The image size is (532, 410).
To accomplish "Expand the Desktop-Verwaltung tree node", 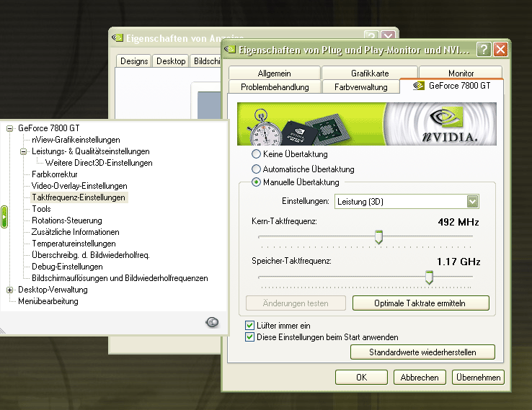I will tap(10, 290).
